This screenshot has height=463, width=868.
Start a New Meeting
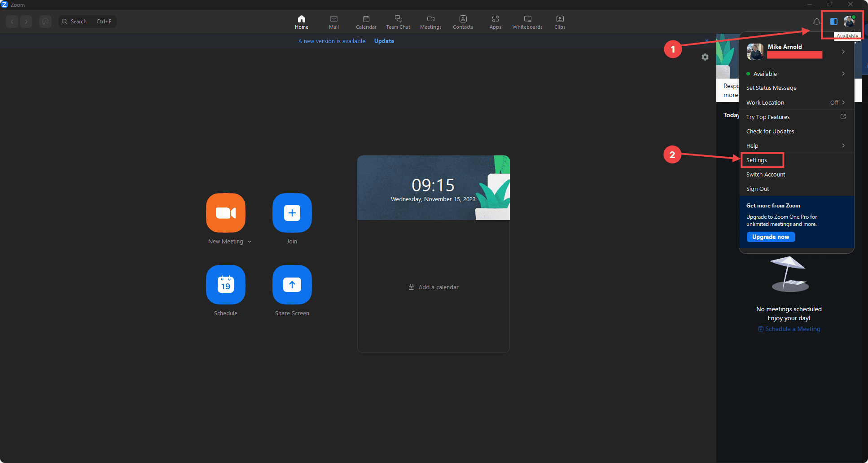point(226,213)
